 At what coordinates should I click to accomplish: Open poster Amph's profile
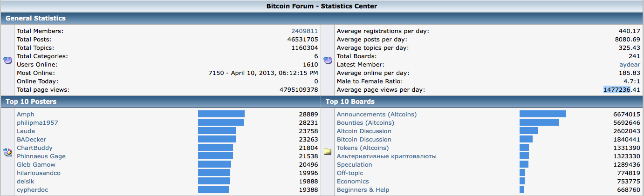pos(26,115)
